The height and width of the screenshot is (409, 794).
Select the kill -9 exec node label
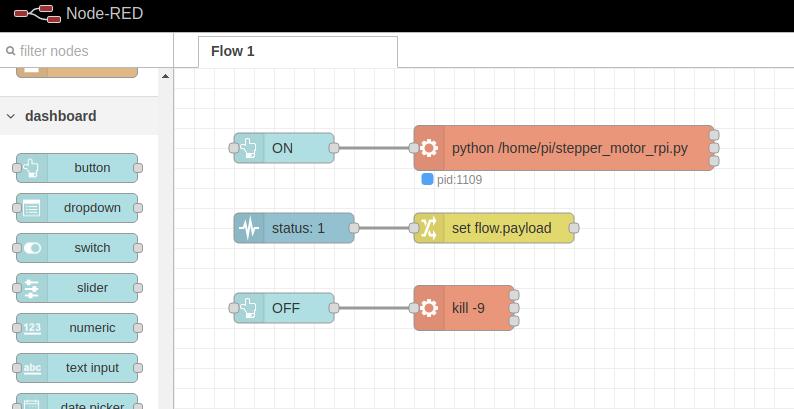(468, 308)
